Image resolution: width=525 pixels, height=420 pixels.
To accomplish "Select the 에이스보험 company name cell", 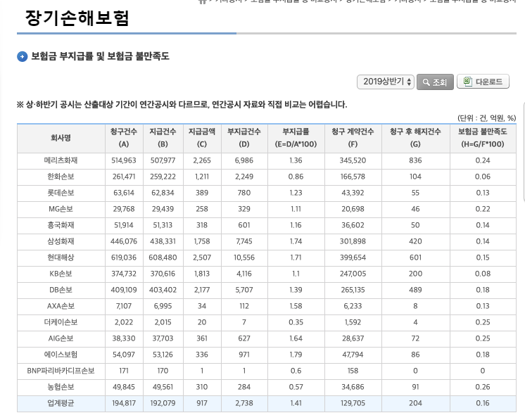I will pos(61,355).
